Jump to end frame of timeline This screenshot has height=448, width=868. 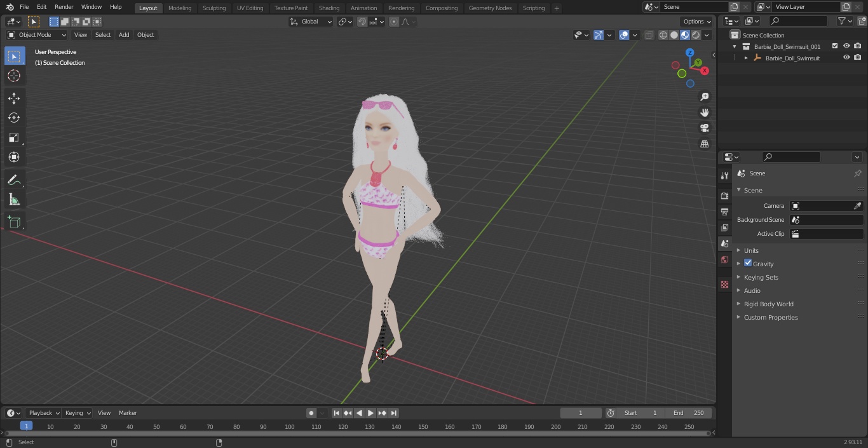[x=394, y=413]
